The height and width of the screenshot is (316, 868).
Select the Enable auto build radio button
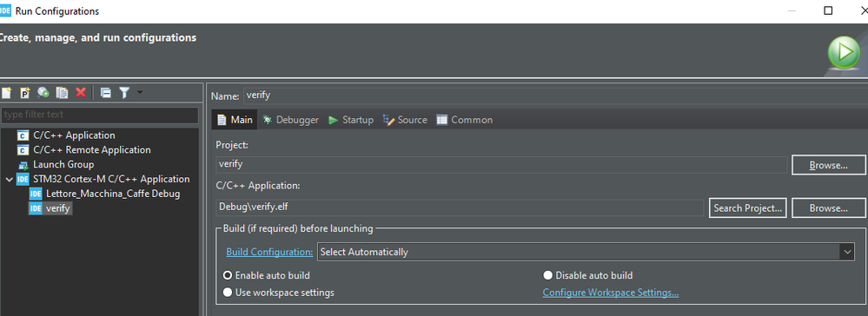[228, 275]
